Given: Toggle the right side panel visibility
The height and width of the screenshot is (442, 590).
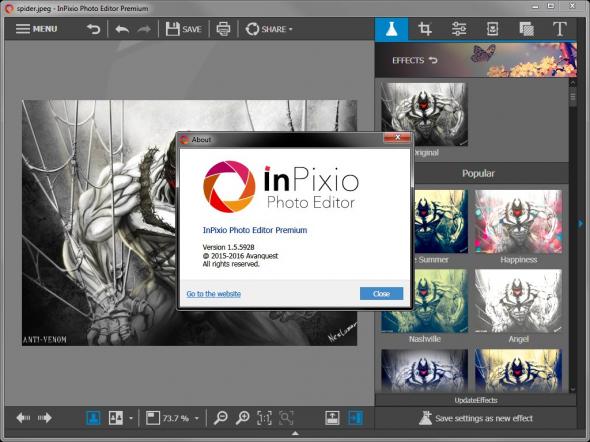Looking at the screenshot, I should [x=356, y=418].
